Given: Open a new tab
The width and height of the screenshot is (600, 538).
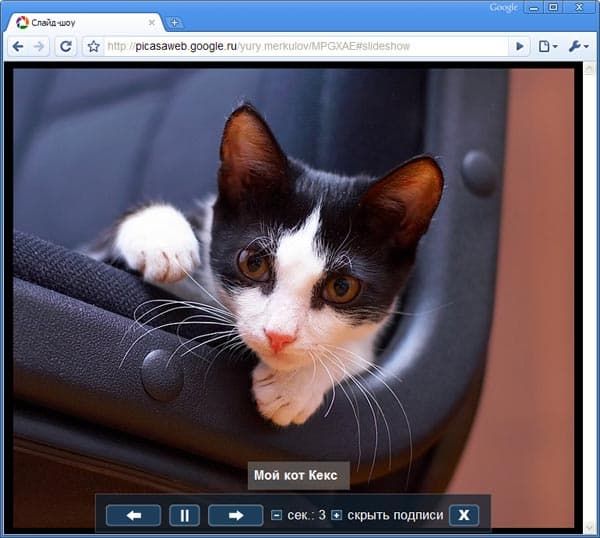Looking at the screenshot, I should tap(174, 23).
